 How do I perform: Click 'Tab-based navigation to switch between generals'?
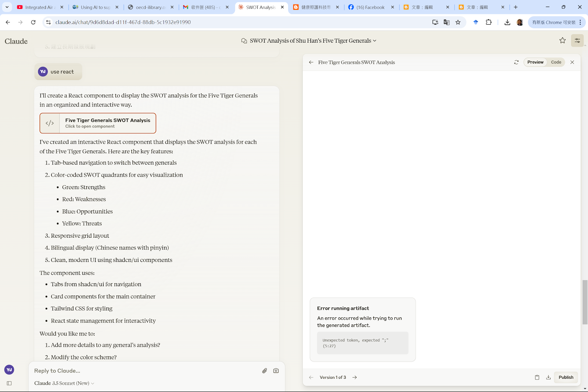114,163
